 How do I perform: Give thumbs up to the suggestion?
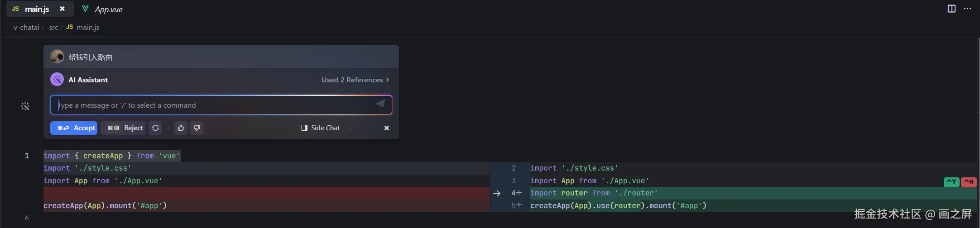181,128
